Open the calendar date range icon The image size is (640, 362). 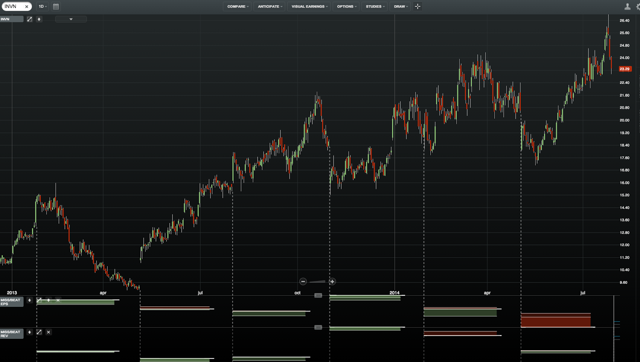[56, 7]
